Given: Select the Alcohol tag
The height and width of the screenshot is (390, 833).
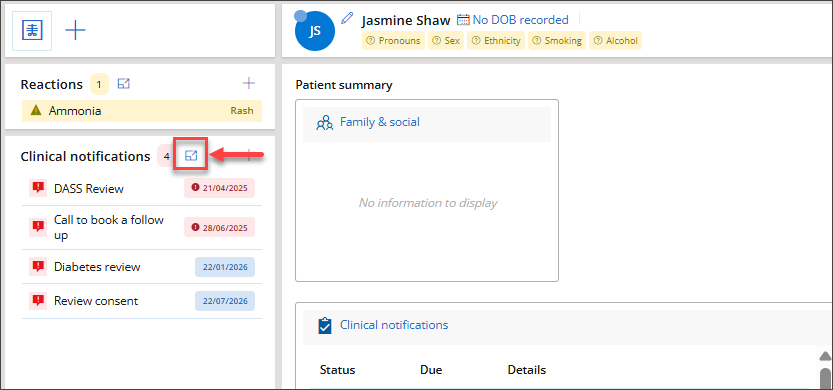Looking at the screenshot, I should (616, 40).
